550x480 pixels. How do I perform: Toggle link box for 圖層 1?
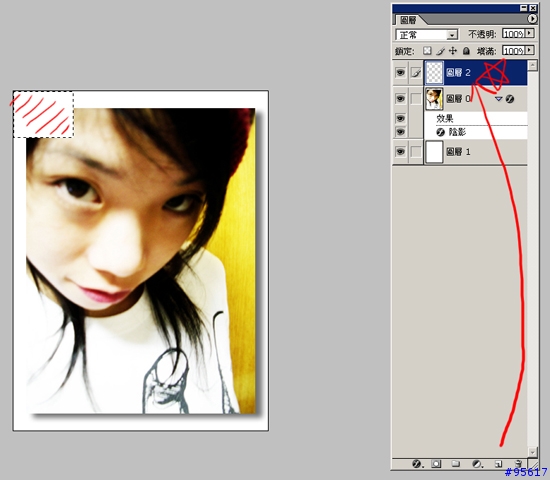(416, 152)
